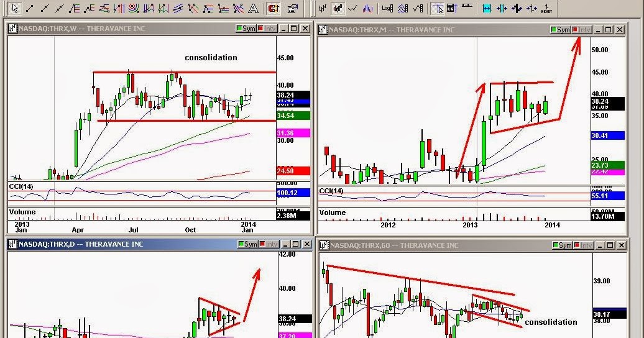This screenshot has width=644, height=338.
Task: Close the daily THRX chart window
Action: (307, 244)
